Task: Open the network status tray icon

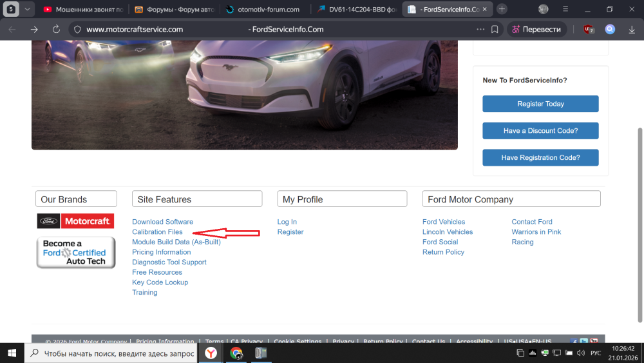Action: (x=556, y=353)
